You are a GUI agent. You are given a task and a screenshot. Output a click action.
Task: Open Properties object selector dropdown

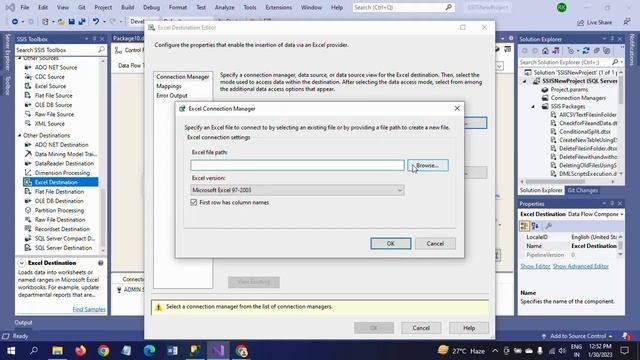622,214
